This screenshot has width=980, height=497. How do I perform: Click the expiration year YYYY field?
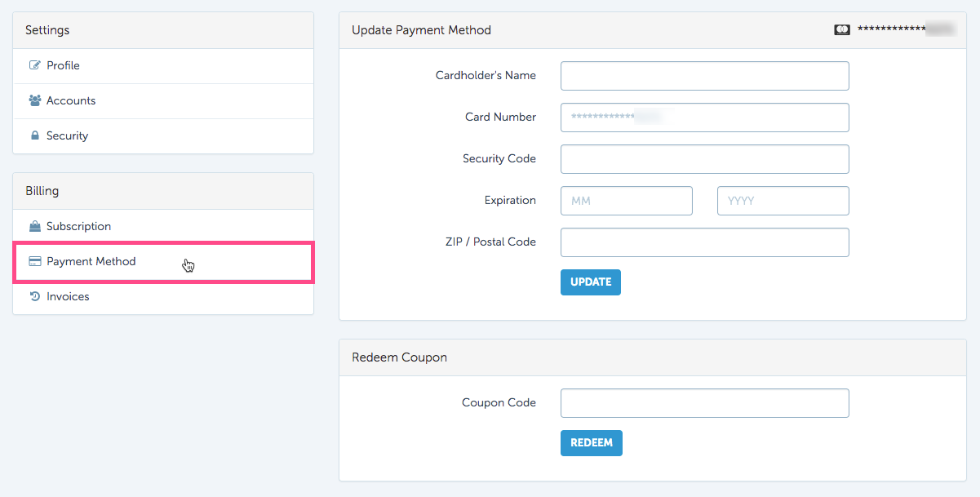(783, 201)
